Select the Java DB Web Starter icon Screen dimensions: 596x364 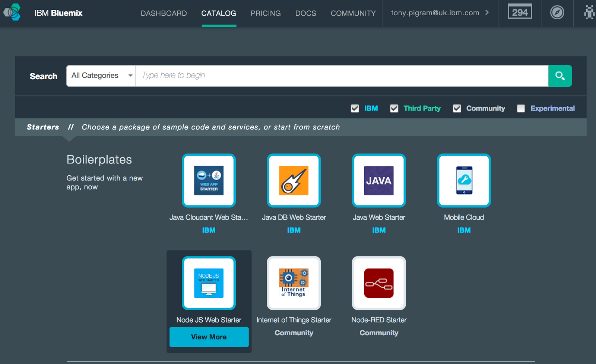(x=294, y=181)
